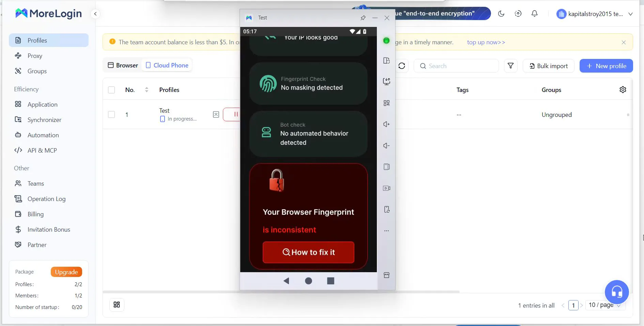Sort by the No. column arrows

click(147, 90)
